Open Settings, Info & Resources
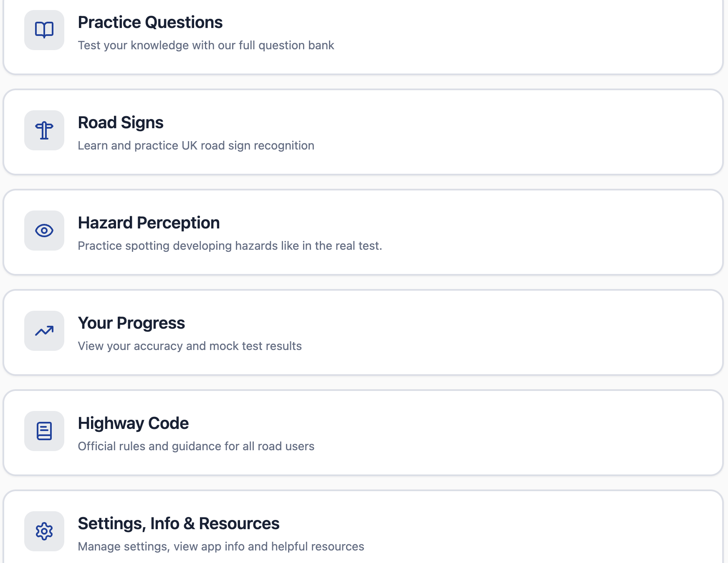 179,523
